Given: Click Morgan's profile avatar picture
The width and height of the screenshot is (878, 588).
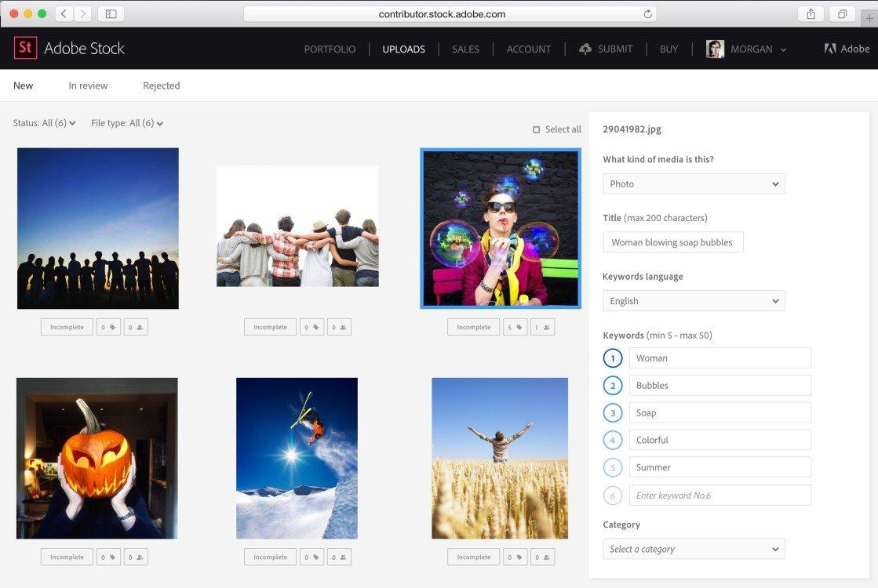Looking at the screenshot, I should coord(715,49).
